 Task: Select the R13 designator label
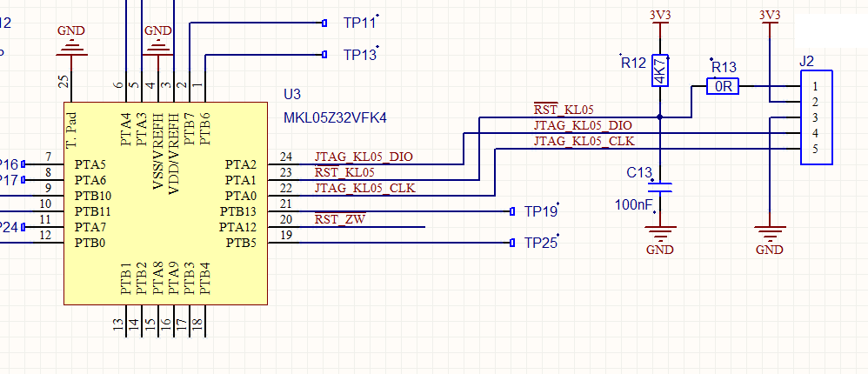click(724, 68)
